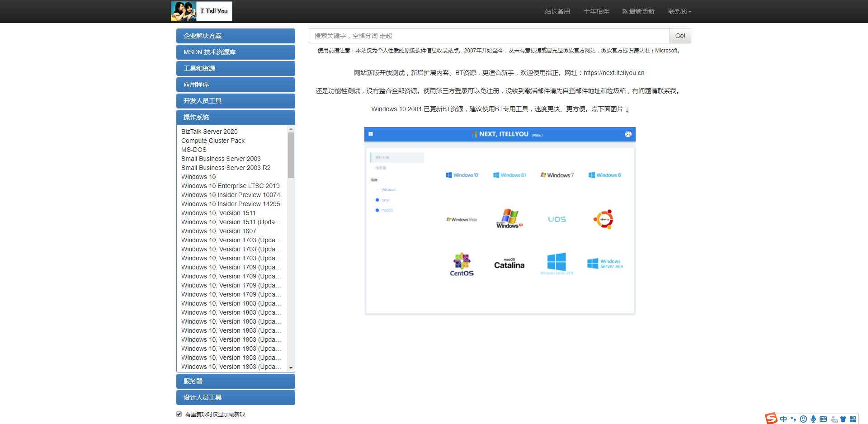This screenshot has width=868, height=424.
Task: Click the scroll down arrow in OS list
Action: coord(291,368)
